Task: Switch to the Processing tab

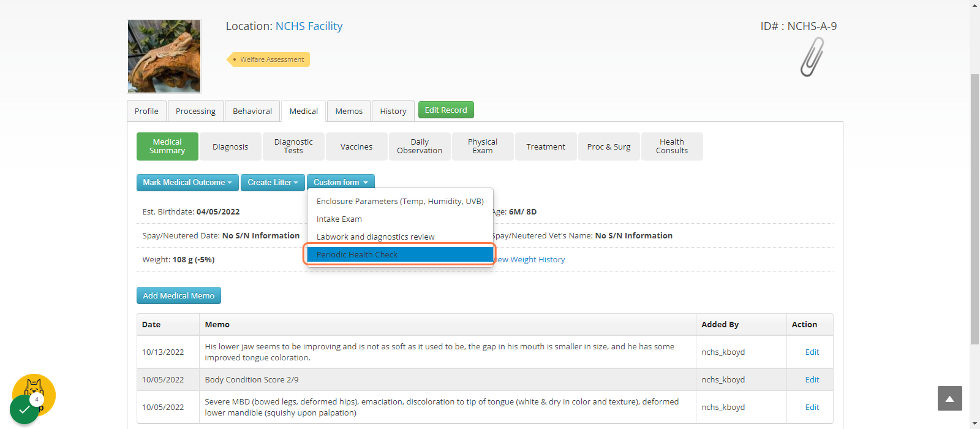Action: pos(195,111)
